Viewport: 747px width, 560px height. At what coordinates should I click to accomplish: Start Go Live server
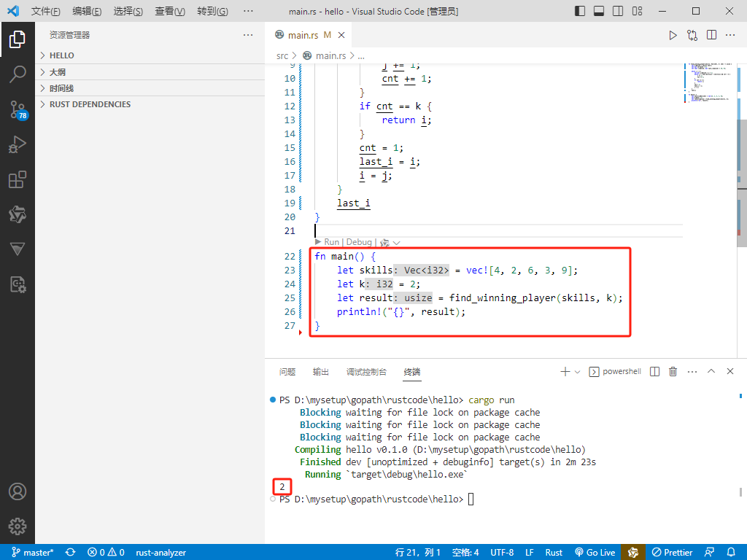click(595, 553)
